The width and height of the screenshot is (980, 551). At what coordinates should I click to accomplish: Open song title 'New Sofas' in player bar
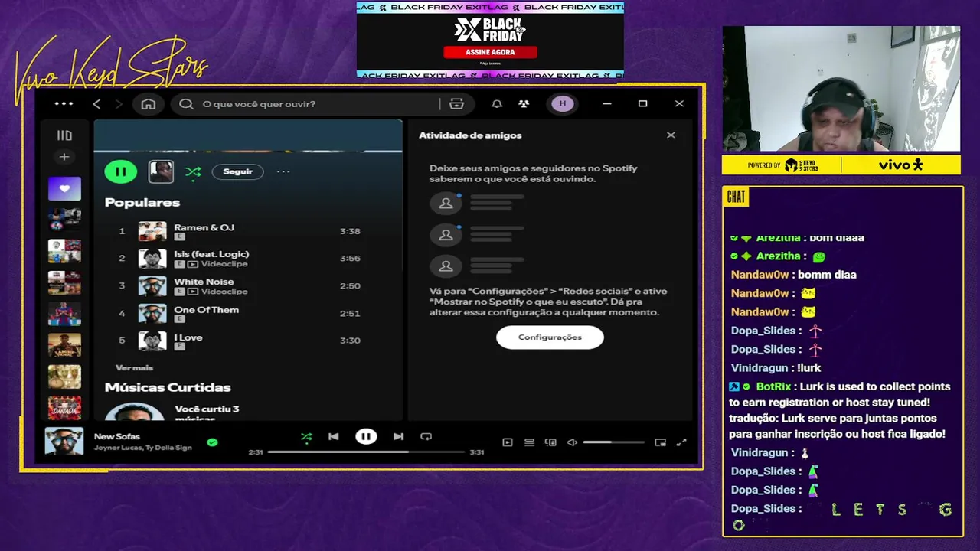pos(117,436)
